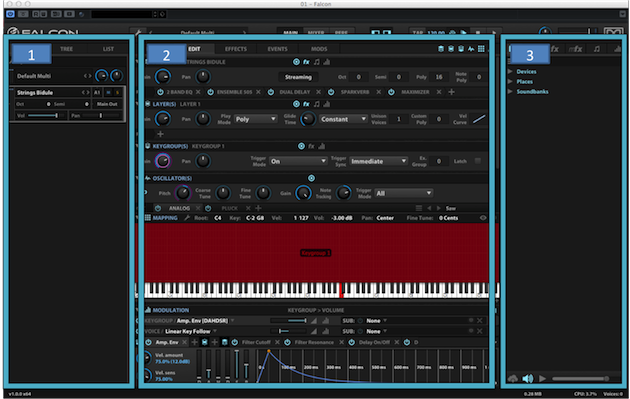Disable the SparkVerb effect power button
630x399 pixels.
pyautogui.click(x=331, y=92)
